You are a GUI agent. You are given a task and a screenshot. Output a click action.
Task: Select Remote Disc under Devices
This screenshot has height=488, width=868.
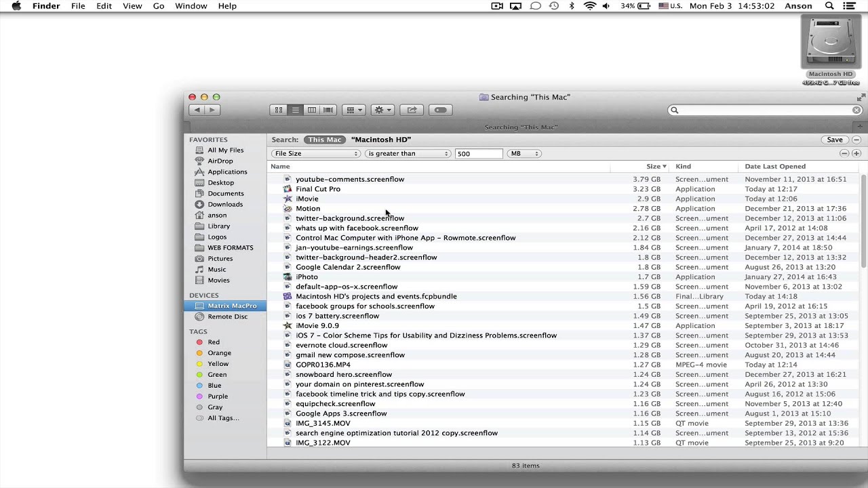pyautogui.click(x=227, y=317)
